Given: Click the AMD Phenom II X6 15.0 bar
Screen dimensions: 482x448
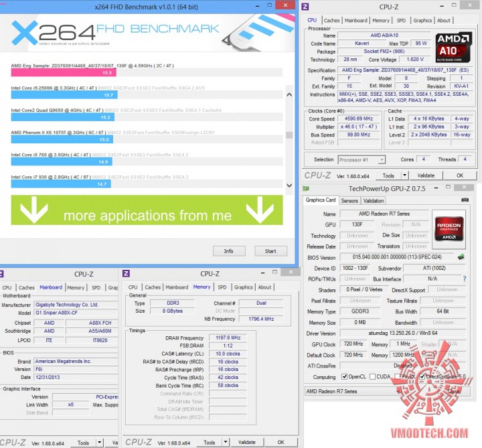Looking at the screenshot, I should (62, 139).
